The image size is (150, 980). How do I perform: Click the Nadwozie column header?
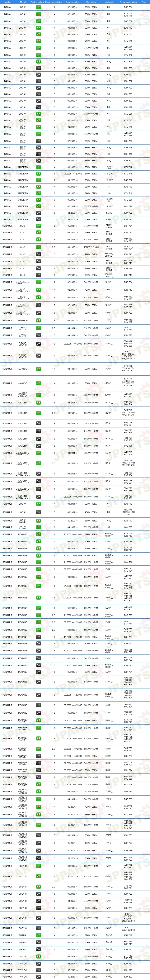109,2
